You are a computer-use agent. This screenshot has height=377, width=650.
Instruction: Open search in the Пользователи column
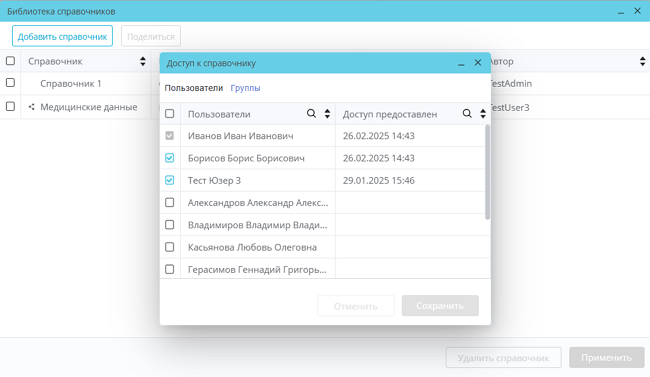click(311, 114)
